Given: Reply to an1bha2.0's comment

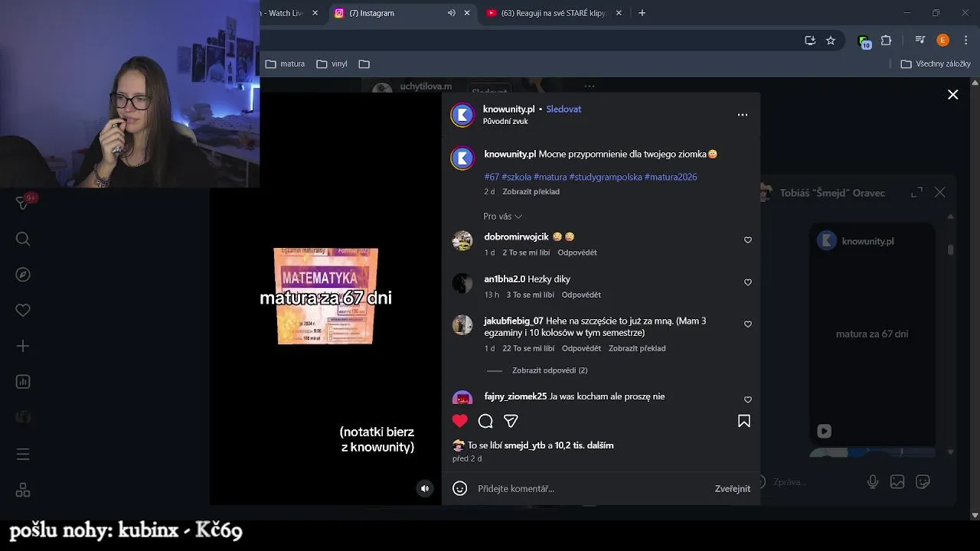Looking at the screenshot, I should [x=581, y=295].
